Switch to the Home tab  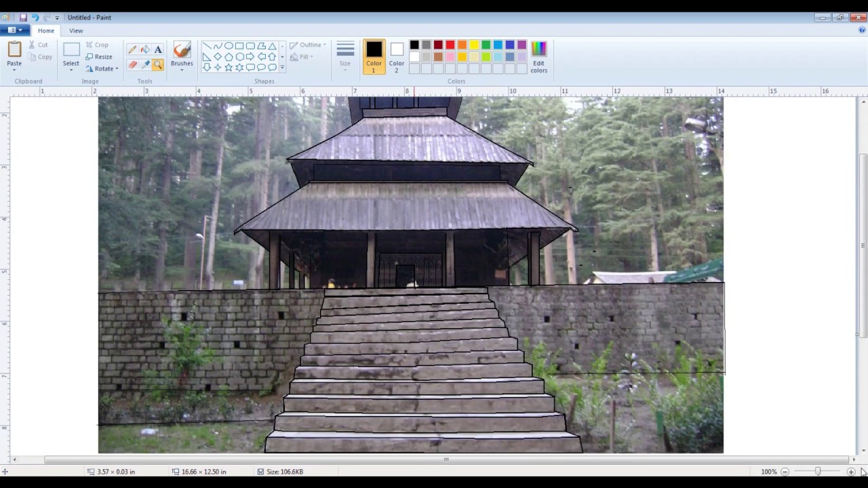pos(46,30)
